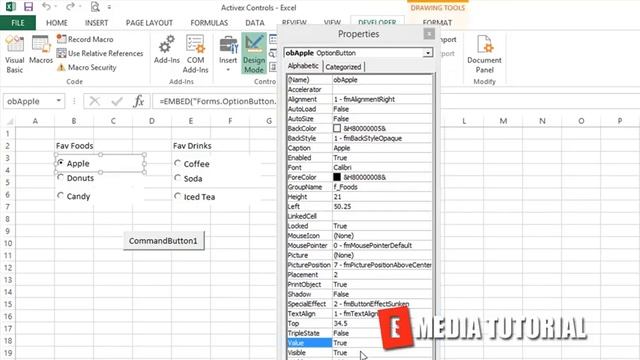The width and height of the screenshot is (640, 360).
Task: Switch to the FORMAT drawing tools tab
Action: point(437,23)
